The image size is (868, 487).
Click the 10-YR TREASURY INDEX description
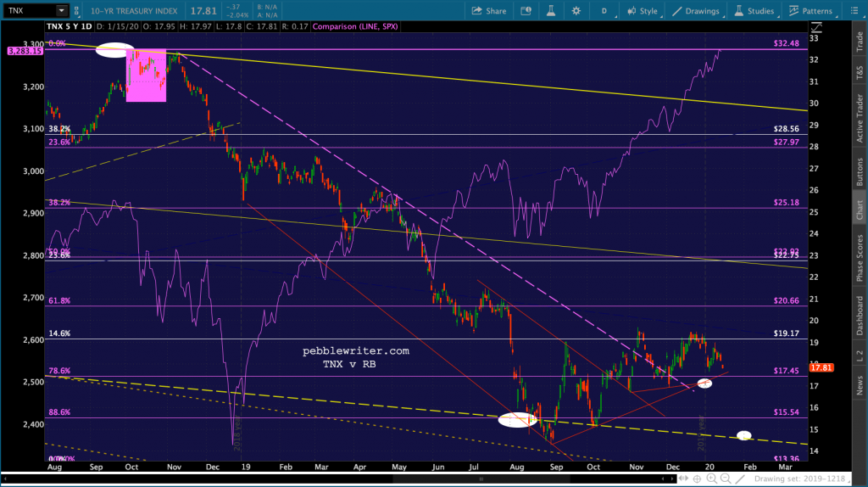pyautogui.click(x=134, y=11)
